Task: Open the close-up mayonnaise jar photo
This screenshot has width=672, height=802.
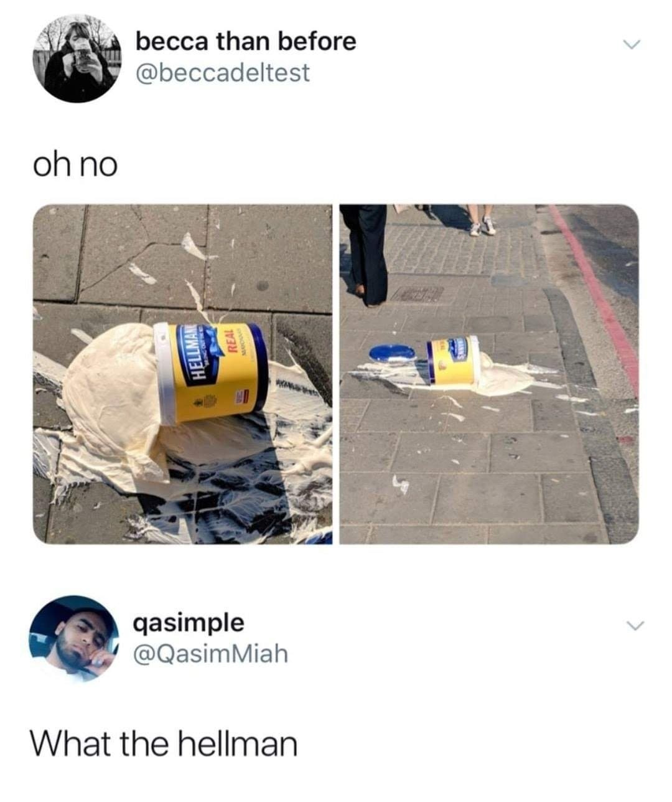Action: pos(182,374)
